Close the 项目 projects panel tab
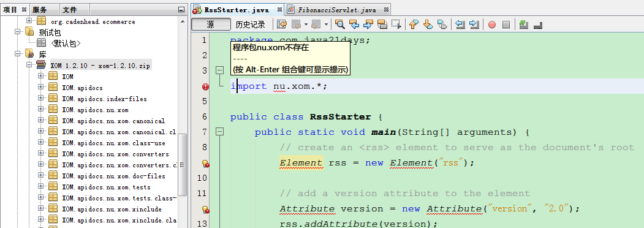The height and width of the screenshot is (228, 644). pyautogui.click(x=25, y=9)
